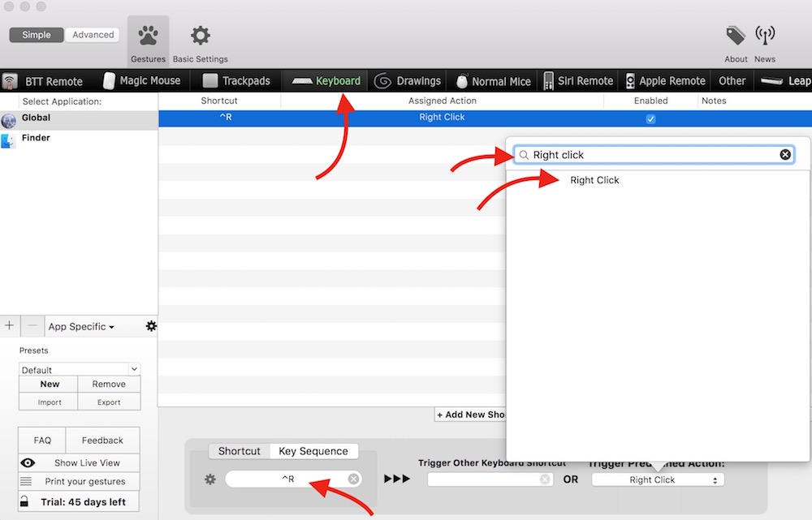Expand the App Specific dropdown
Image resolution: width=812 pixels, height=520 pixels.
click(x=81, y=327)
